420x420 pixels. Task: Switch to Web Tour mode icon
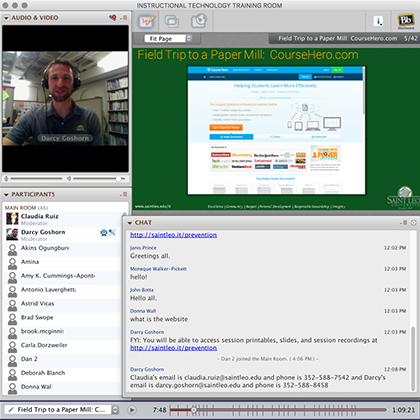coord(199,21)
